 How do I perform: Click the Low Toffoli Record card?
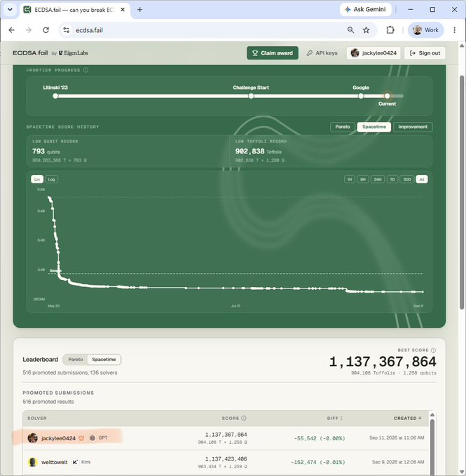[331, 151]
